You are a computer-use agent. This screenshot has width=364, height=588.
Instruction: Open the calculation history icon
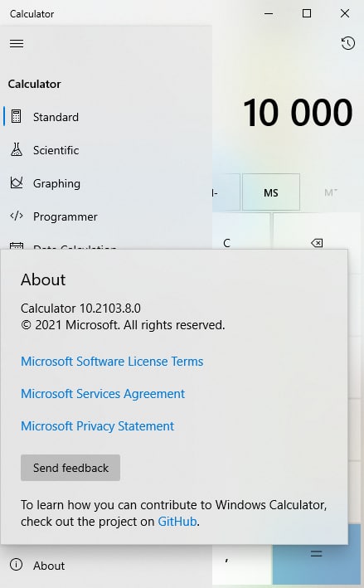(348, 43)
